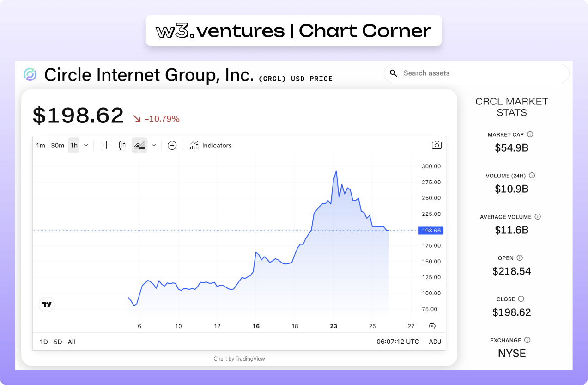
Task: Select the bars chart style icon
Action: click(x=105, y=145)
